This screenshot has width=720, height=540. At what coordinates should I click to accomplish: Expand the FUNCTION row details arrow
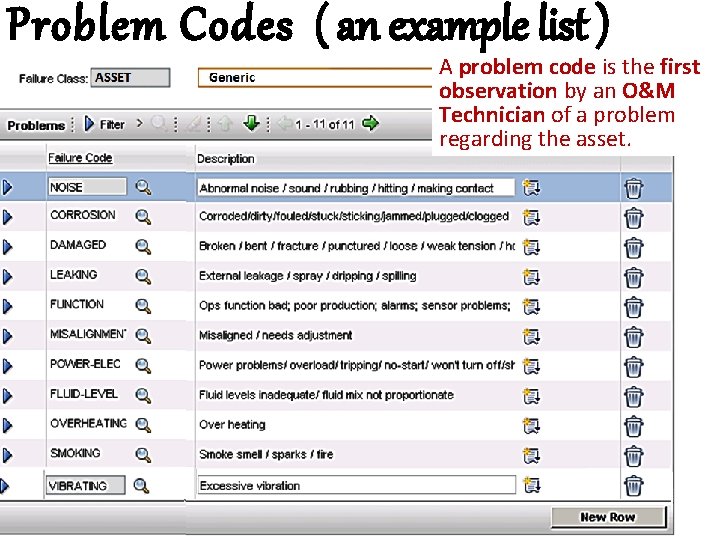(7, 306)
